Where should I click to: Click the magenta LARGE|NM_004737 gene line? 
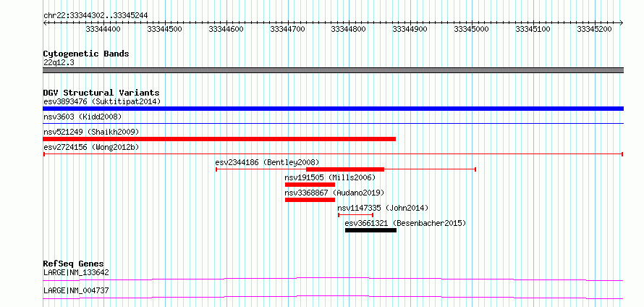pos(333,297)
